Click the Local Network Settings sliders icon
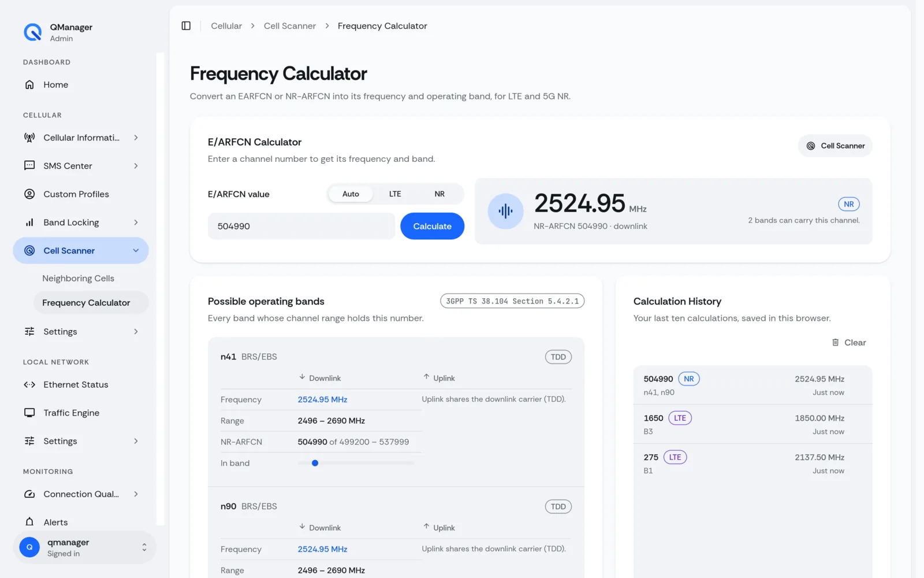The height and width of the screenshot is (578, 924). 29,441
